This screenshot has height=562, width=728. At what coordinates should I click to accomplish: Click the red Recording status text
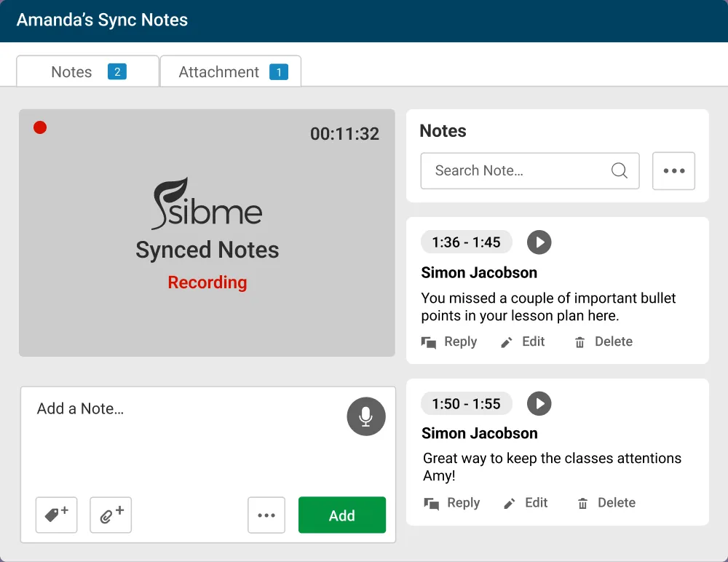(207, 282)
